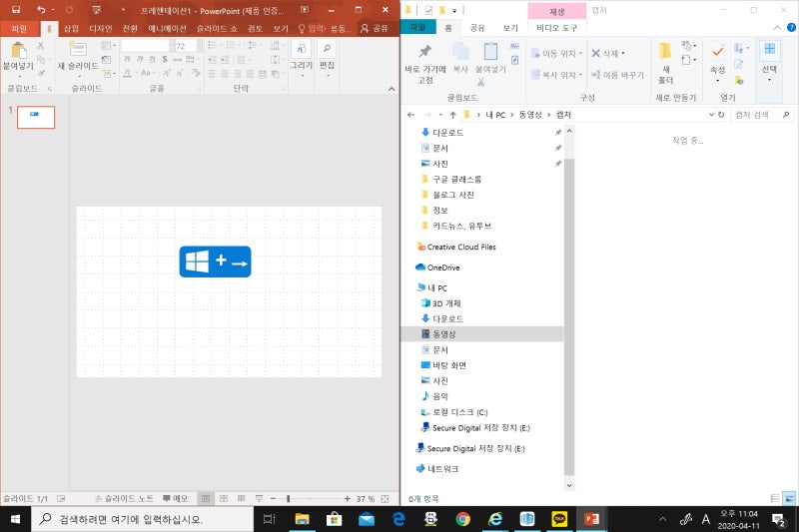Toggle 메모 comments pane in PowerPoint
799x532 pixels.
click(176, 498)
